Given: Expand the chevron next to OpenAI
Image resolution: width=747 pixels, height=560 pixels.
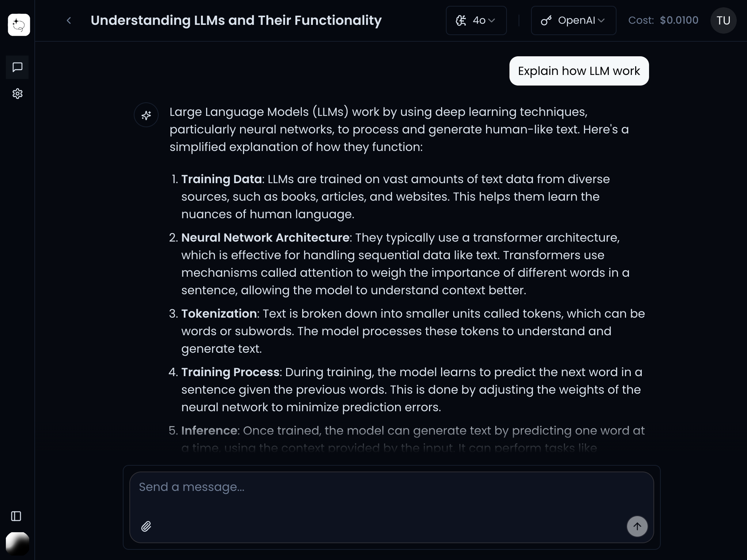Looking at the screenshot, I should [x=601, y=20].
